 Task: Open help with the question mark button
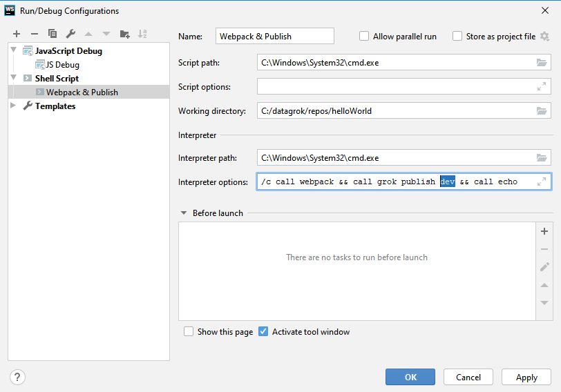(x=17, y=377)
